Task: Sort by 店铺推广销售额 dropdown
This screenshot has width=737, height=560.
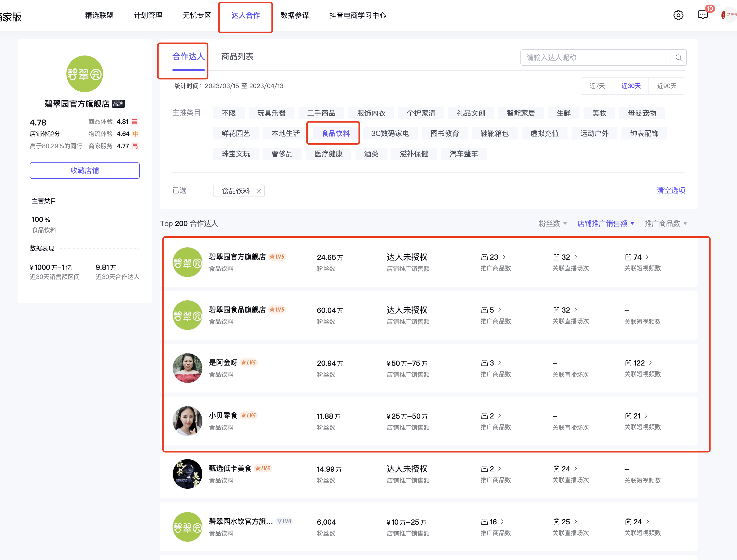Action: pyautogui.click(x=606, y=224)
